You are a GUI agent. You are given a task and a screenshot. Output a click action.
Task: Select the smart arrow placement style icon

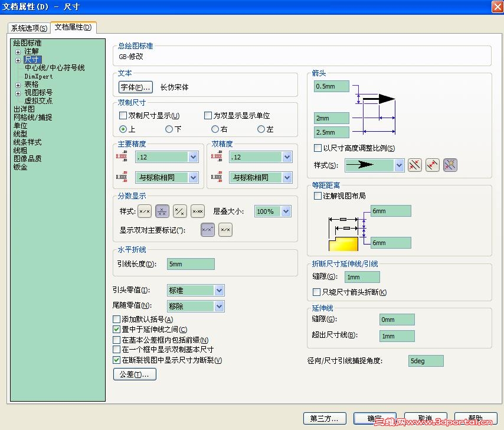pos(450,165)
